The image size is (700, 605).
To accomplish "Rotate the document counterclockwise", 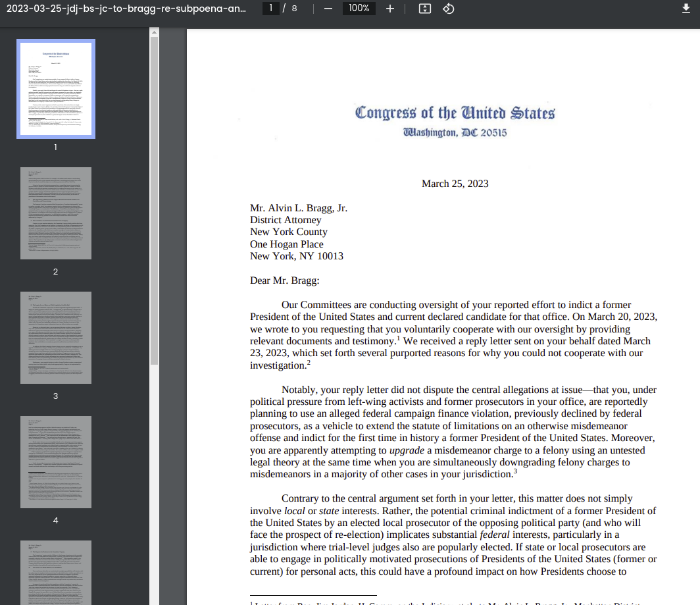I will coord(449,9).
